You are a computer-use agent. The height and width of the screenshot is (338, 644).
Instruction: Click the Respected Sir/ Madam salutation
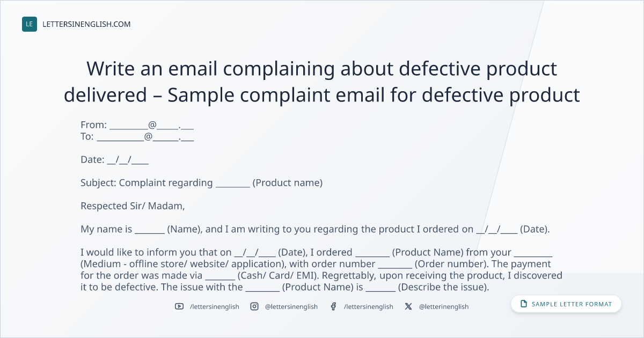click(133, 206)
